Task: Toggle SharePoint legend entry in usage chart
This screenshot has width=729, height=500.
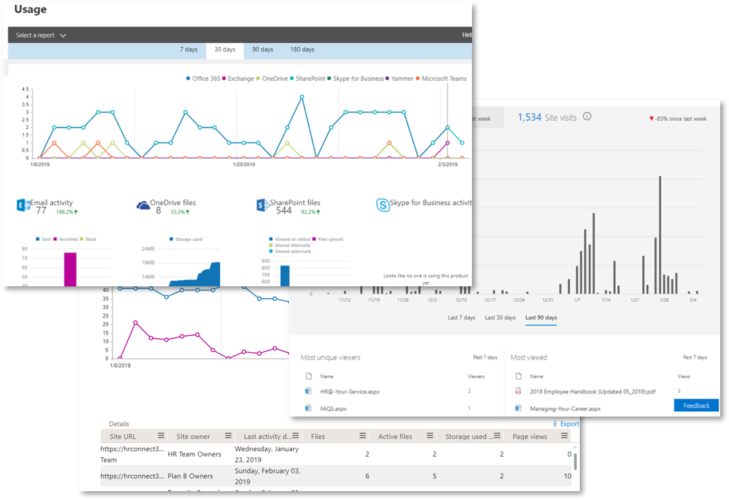Action: (307, 79)
